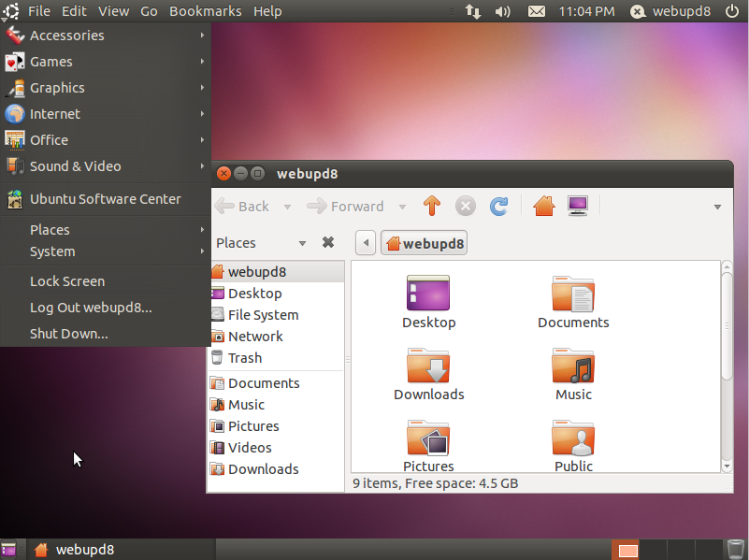Select Trash in the sidebar

point(277,358)
